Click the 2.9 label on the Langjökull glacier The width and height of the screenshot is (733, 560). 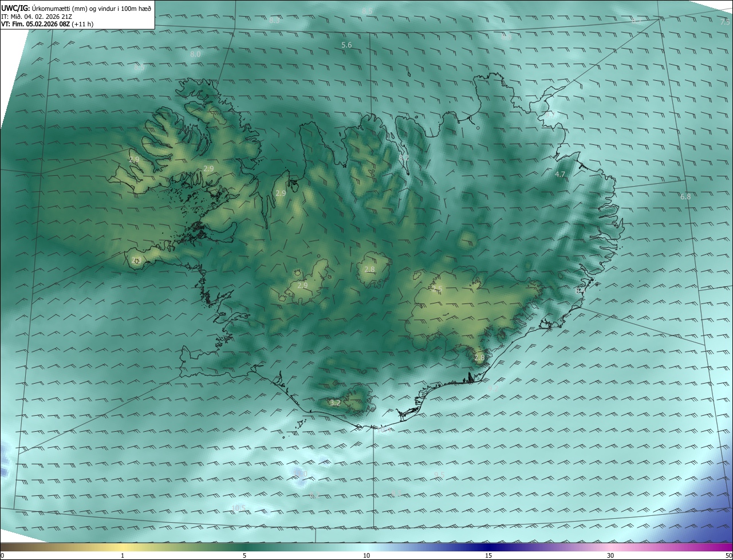[x=302, y=285]
